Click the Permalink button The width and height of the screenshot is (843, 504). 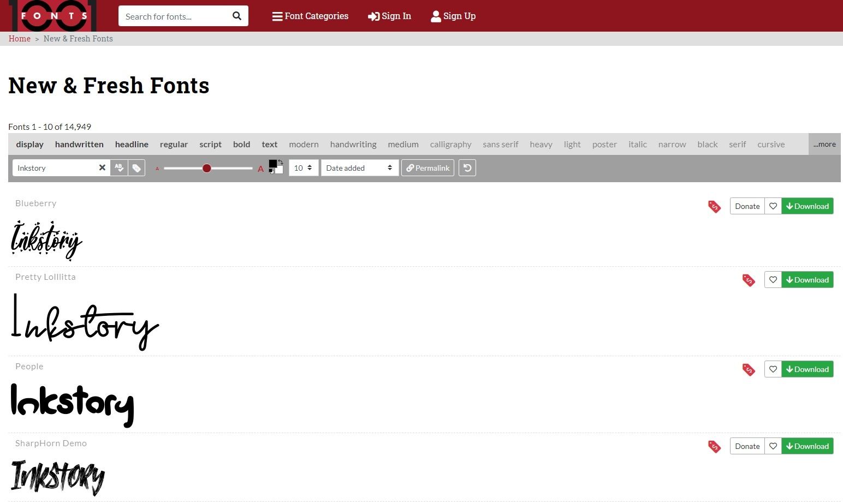[x=428, y=168]
